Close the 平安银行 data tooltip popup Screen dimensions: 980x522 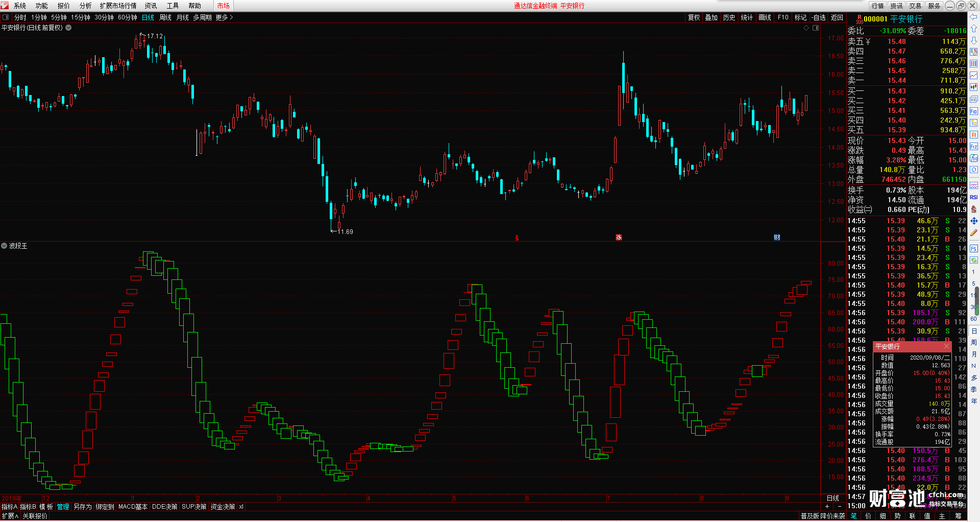pos(946,346)
